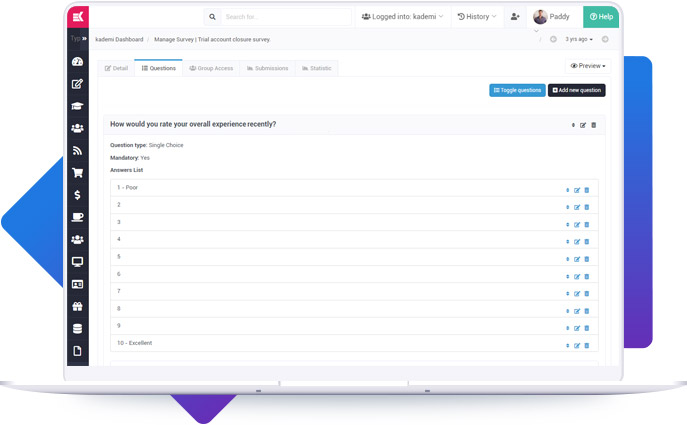Select the graduation cap sidebar icon
Image resolution: width=687 pixels, height=425 pixels.
tap(77, 106)
